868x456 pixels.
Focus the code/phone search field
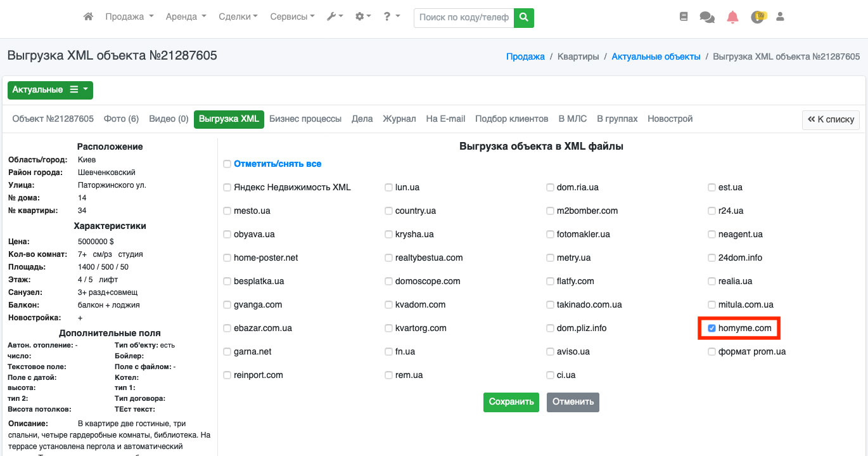click(464, 18)
